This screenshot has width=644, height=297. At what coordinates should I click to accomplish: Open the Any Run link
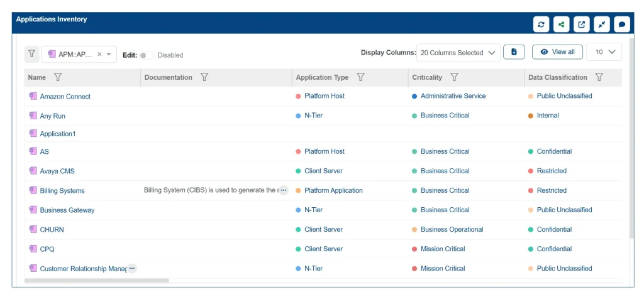coord(53,116)
